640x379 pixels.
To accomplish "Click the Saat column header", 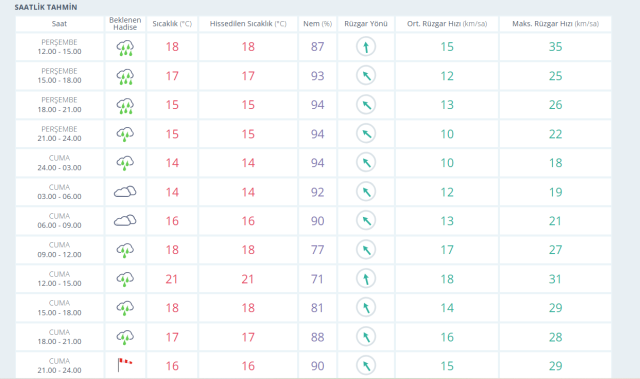I will pos(59,24).
